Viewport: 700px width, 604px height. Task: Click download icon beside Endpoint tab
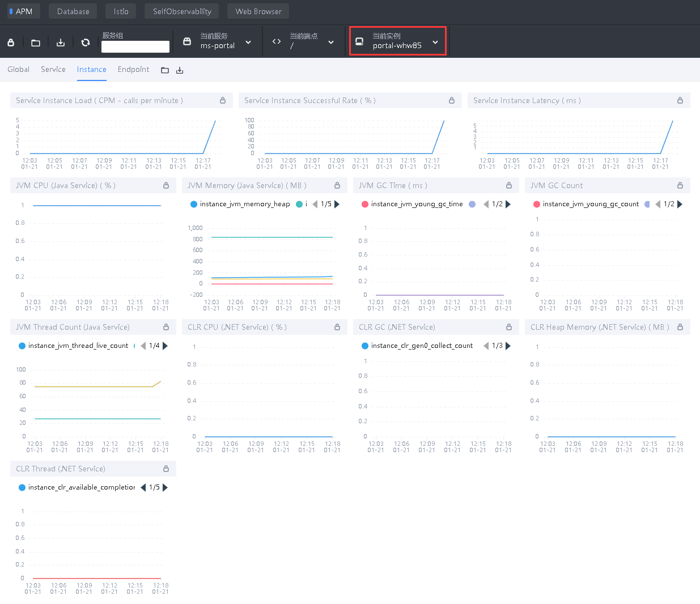coord(180,70)
